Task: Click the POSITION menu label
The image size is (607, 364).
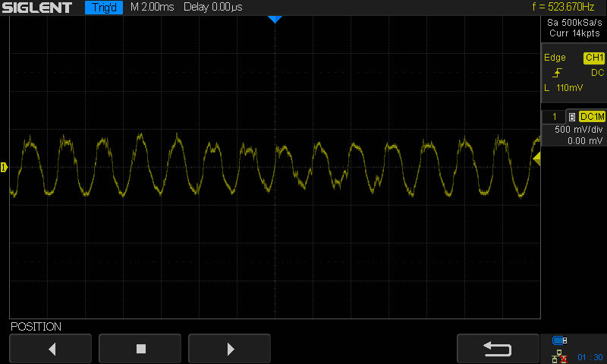Action: tap(36, 327)
